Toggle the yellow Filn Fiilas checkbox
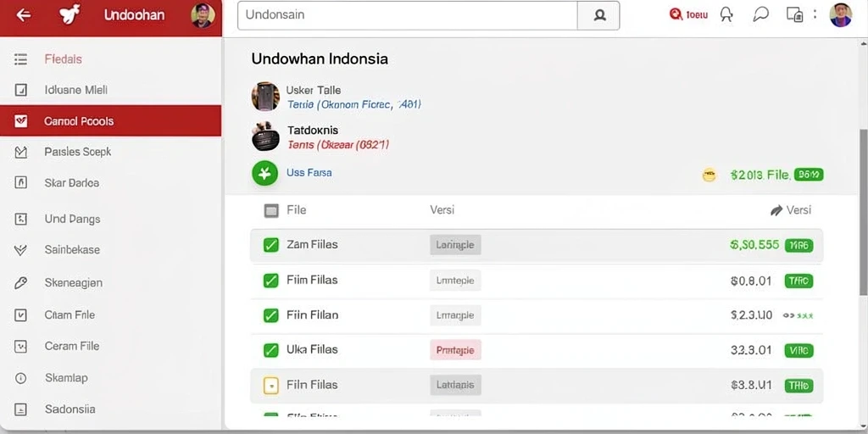The width and height of the screenshot is (868, 434). tap(270, 386)
